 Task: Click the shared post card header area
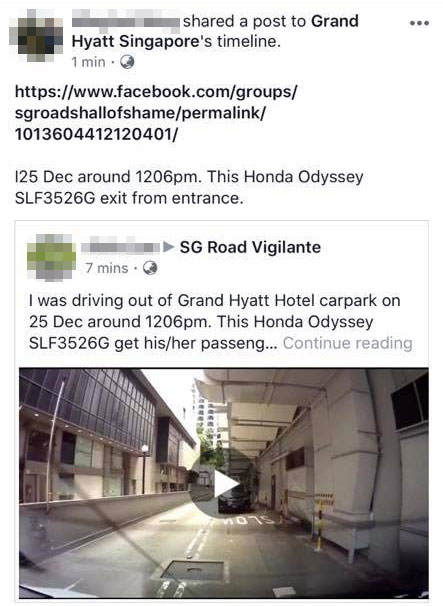[222, 256]
